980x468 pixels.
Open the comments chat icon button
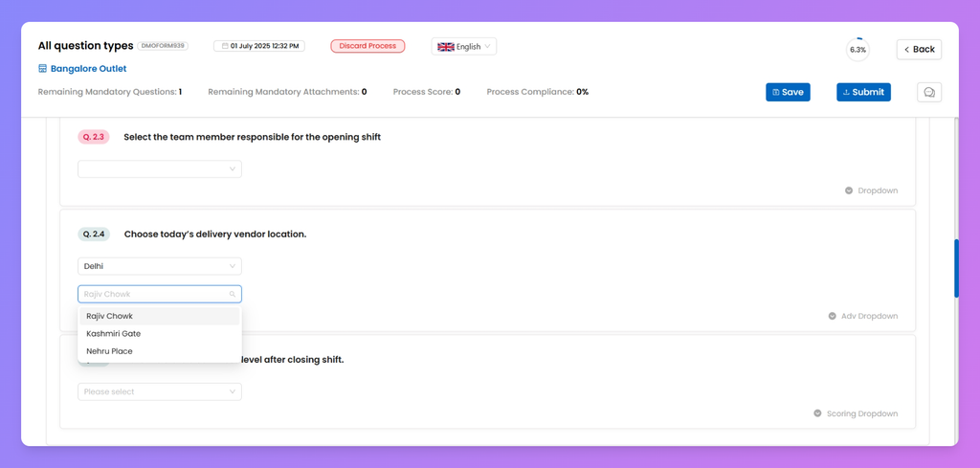tap(928, 92)
